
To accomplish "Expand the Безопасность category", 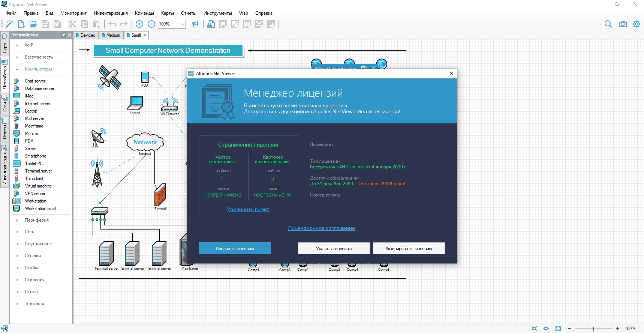I will click(x=17, y=57).
